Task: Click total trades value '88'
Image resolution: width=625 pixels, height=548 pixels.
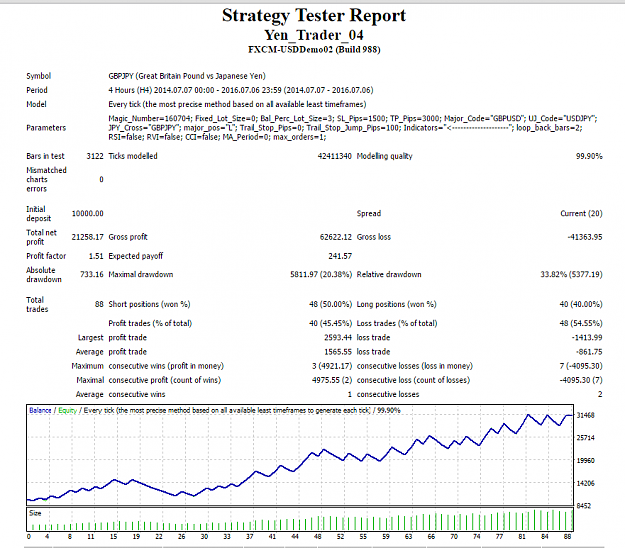Action: (x=99, y=304)
